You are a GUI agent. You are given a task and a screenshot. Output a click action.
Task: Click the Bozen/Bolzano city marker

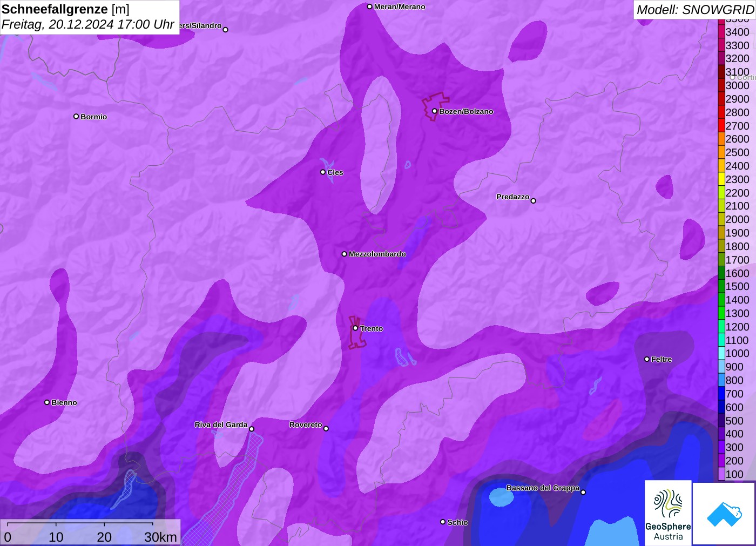[435, 111]
